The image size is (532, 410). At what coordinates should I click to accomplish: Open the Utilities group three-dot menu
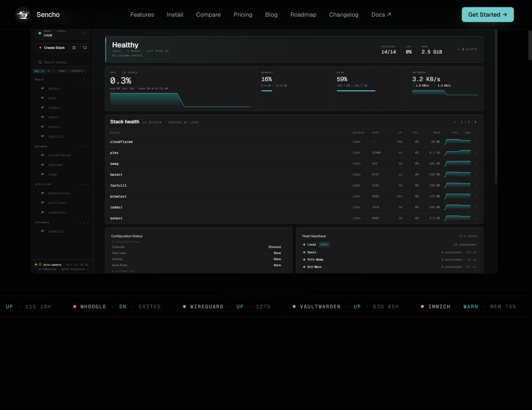click(x=80, y=184)
